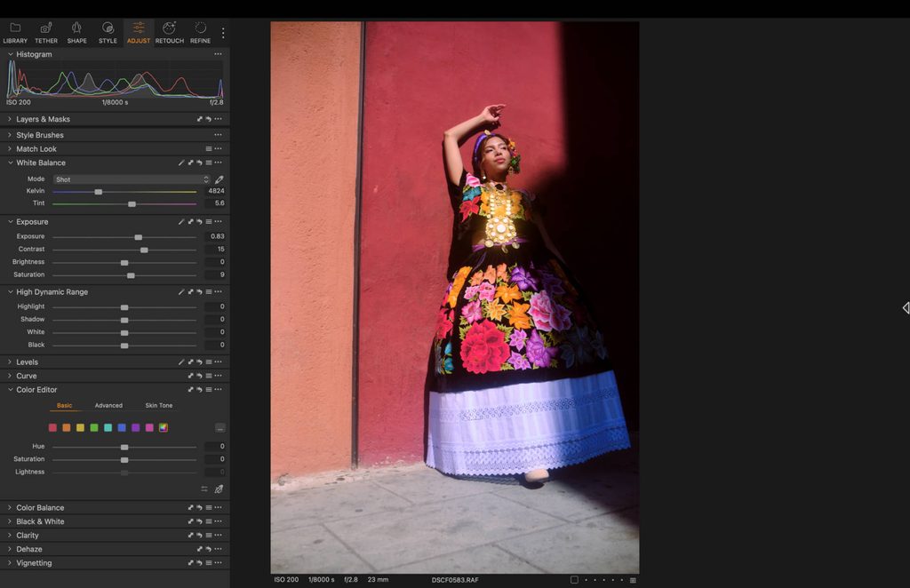
Task: Open the Tether tool tab
Action: click(46, 33)
